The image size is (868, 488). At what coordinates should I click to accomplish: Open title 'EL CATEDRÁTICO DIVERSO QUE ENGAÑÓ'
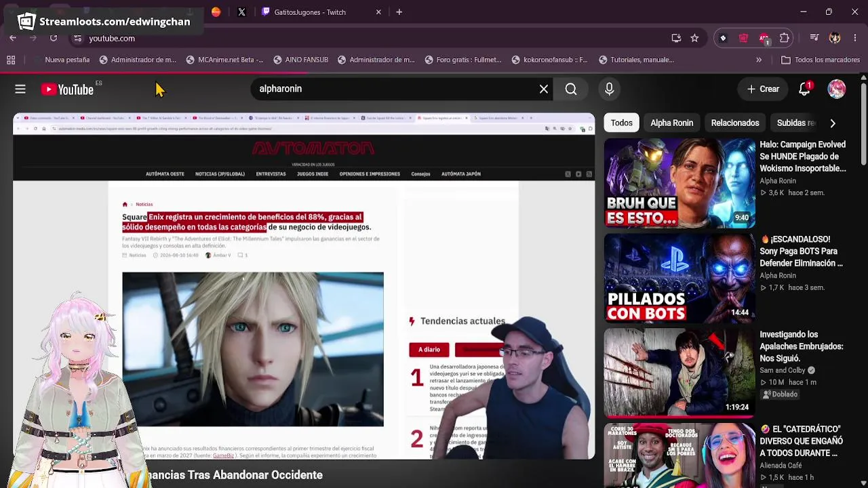802,441
